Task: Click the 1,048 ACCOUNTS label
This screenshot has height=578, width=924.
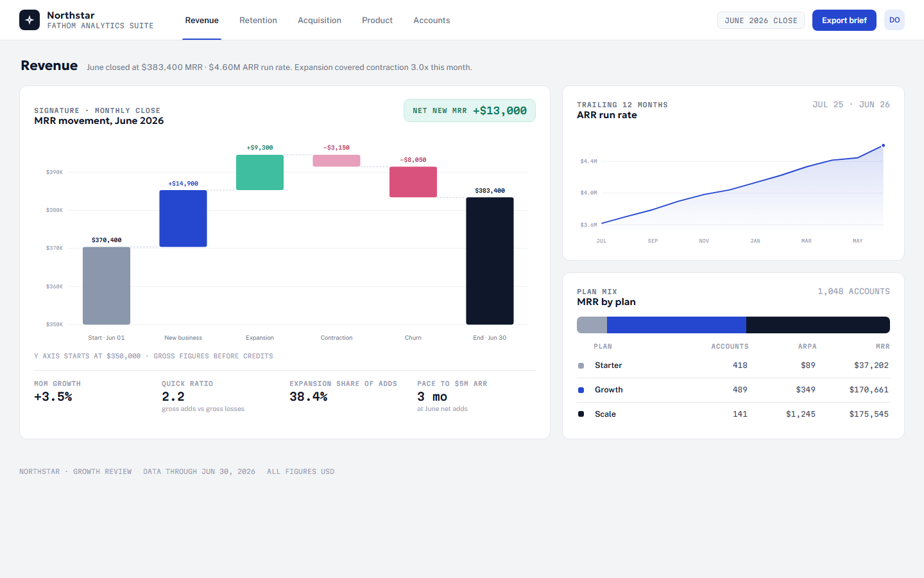Action: point(853,292)
